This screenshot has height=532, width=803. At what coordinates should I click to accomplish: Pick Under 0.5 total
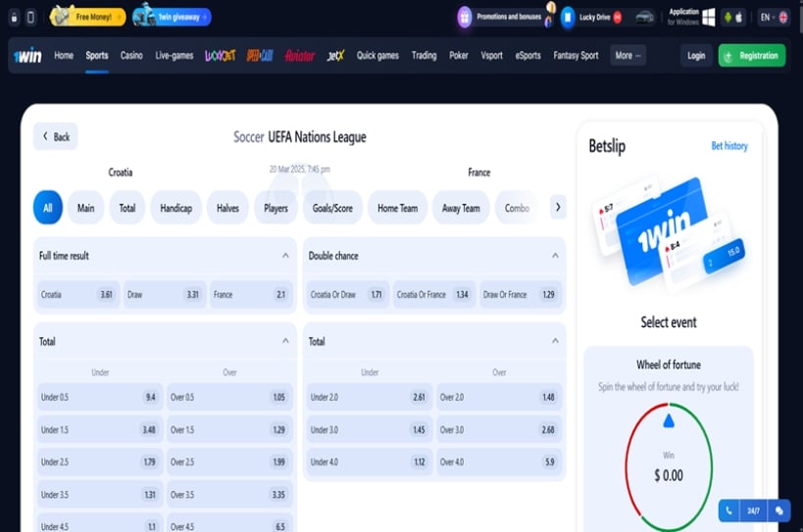(100, 397)
